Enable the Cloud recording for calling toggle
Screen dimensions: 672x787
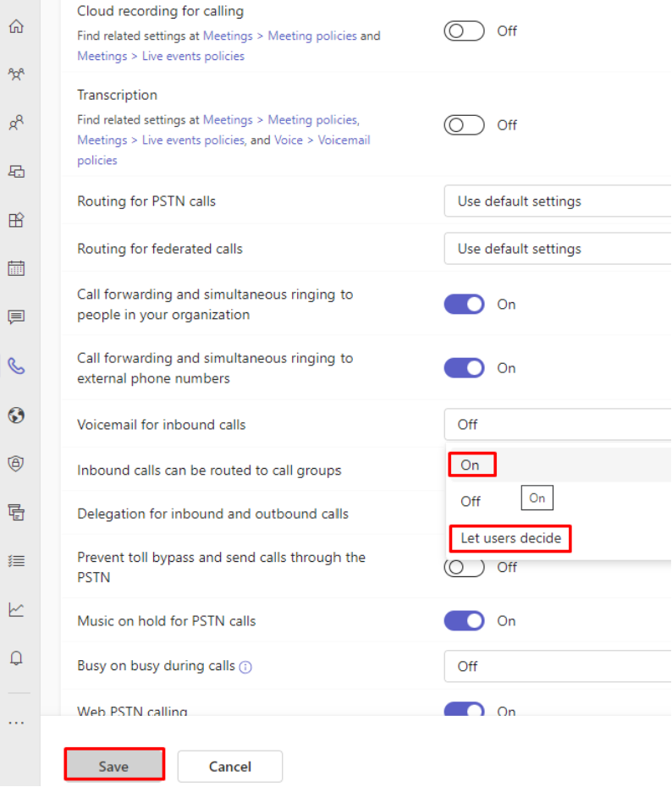463,30
